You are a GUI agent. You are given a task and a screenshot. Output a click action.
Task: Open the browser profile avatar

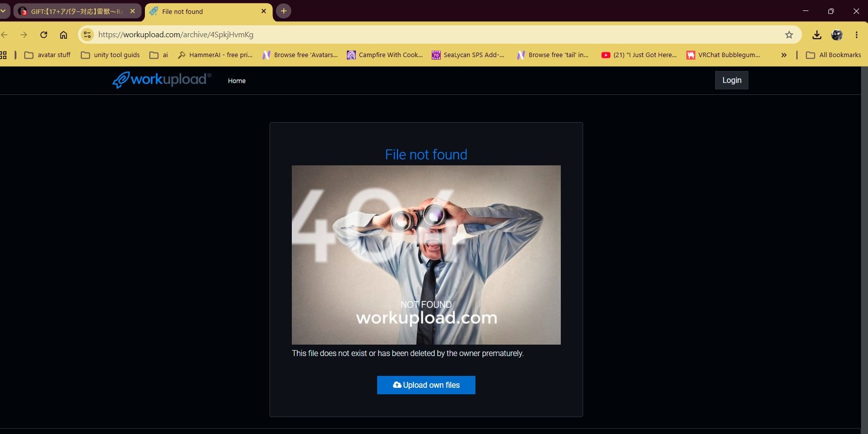(837, 35)
